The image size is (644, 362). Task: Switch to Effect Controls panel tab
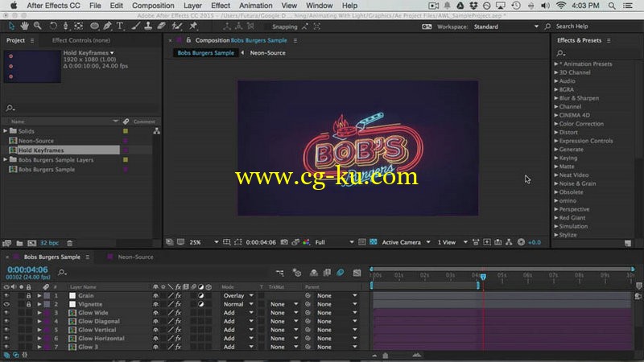point(81,40)
